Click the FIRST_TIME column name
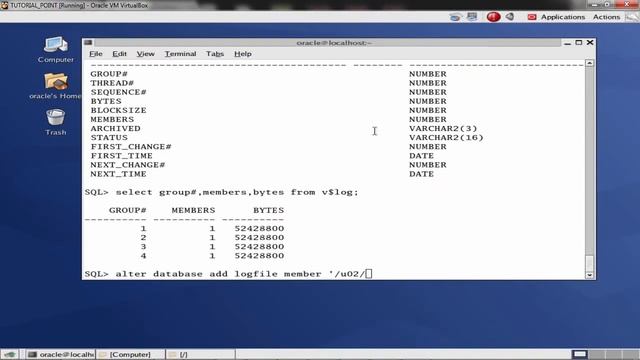The image size is (640, 360). pyautogui.click(x=121, y=156)
